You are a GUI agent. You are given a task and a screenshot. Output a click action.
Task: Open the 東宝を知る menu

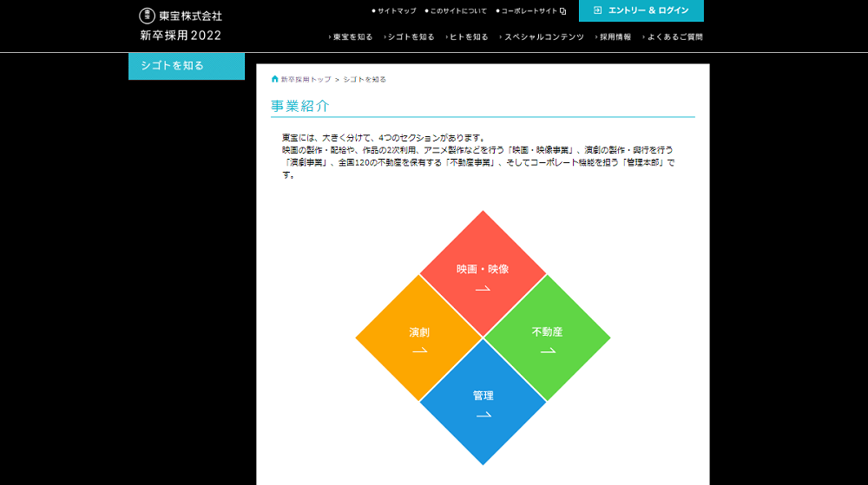pos(351,37)
